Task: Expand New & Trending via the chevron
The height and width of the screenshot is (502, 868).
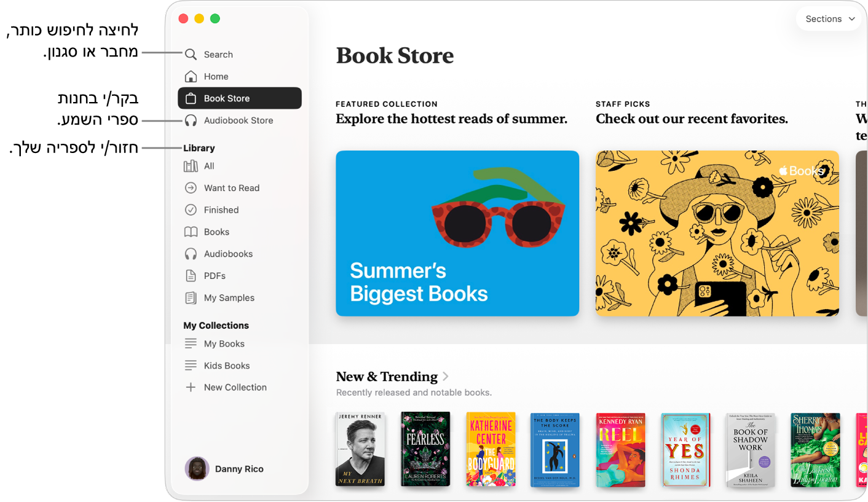Action: [x=446, y=376]
